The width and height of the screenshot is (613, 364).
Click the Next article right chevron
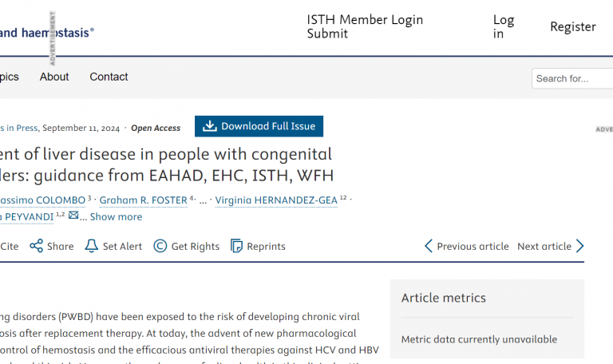[x=580, y=246]
